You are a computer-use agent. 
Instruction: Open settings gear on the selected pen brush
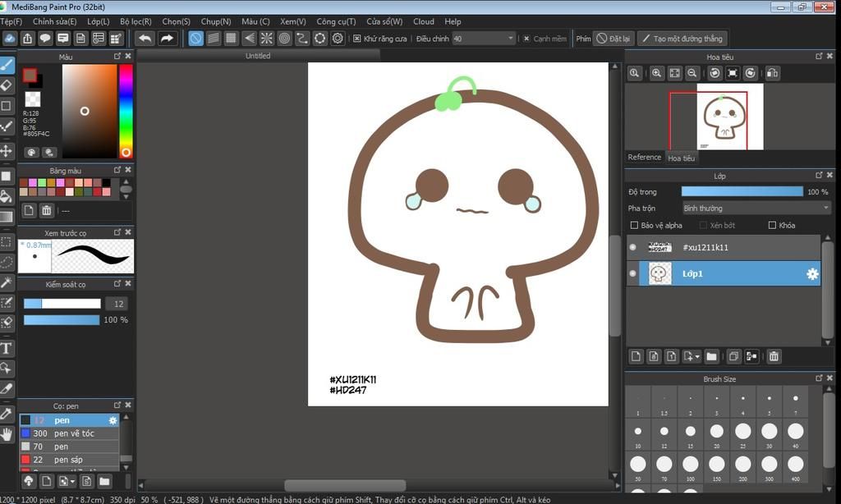point(113,420)
